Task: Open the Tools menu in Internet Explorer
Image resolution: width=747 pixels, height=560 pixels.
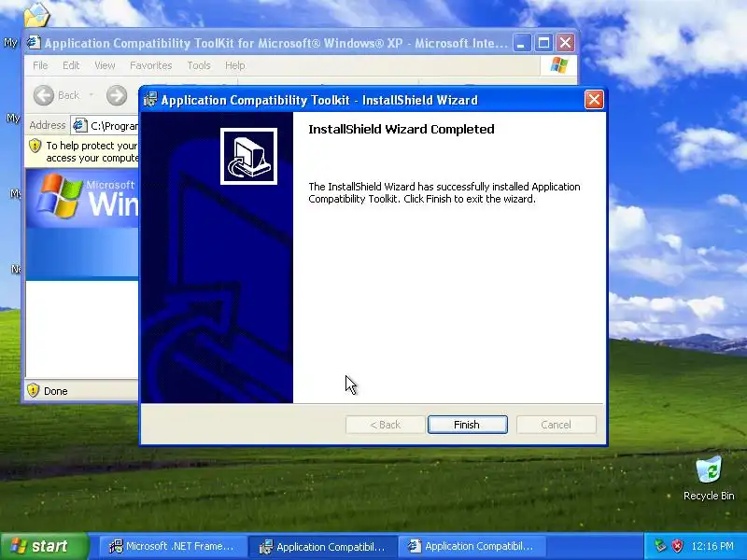Action: tap(199, 65)
